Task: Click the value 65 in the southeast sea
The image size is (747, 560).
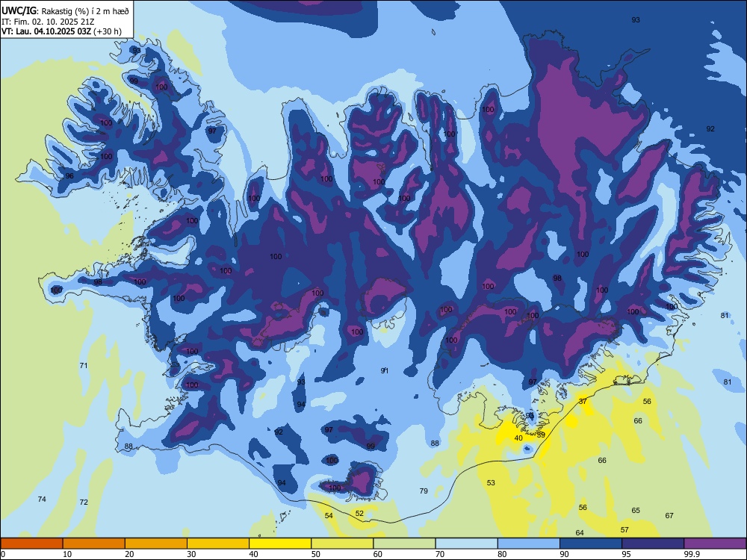Action: [636, 511]
